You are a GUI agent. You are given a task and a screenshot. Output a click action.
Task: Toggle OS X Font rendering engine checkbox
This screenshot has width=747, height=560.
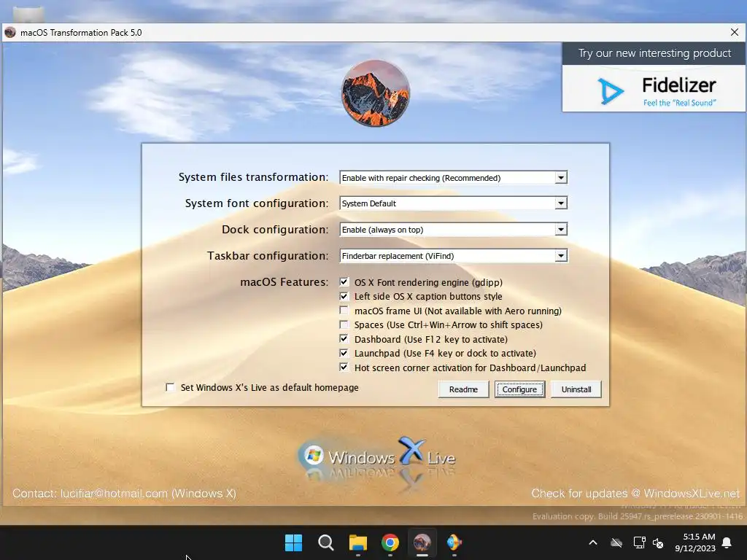(x=344, y=282)
